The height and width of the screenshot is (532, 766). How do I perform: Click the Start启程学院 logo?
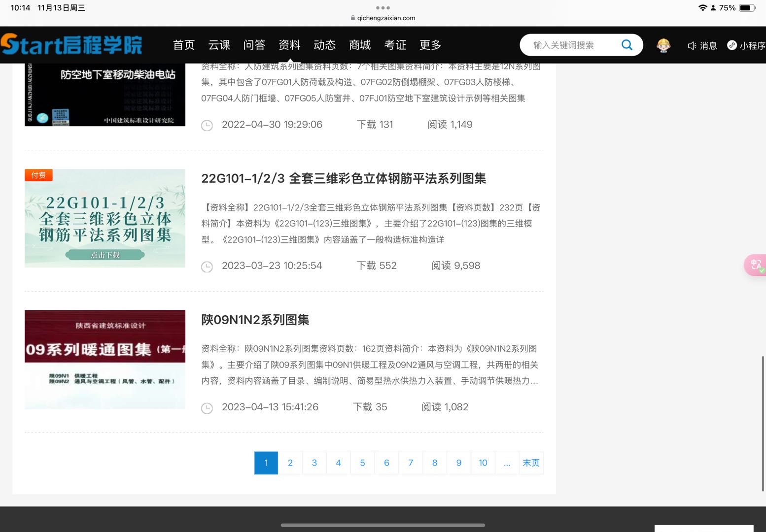pos(71,45)
